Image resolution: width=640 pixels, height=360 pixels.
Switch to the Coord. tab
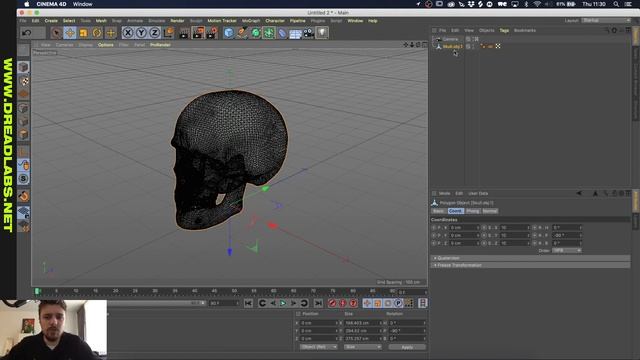coord(455,211)
